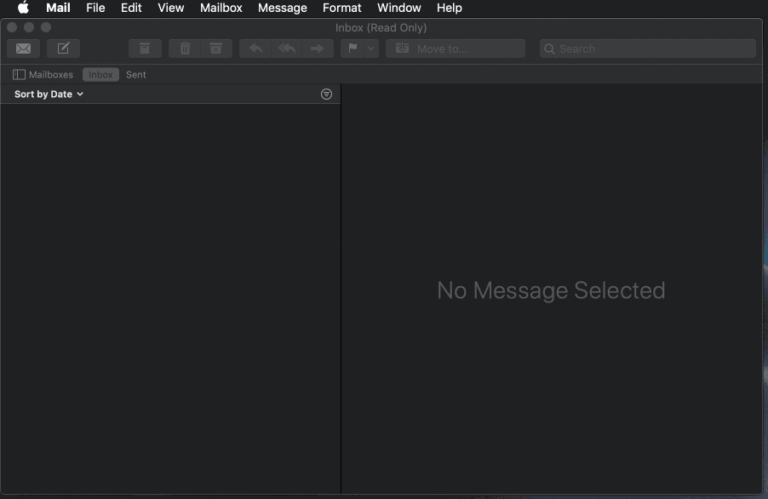Click the Archive toolbar button
The height and width of the screenshot is (499, 768).
145,48
